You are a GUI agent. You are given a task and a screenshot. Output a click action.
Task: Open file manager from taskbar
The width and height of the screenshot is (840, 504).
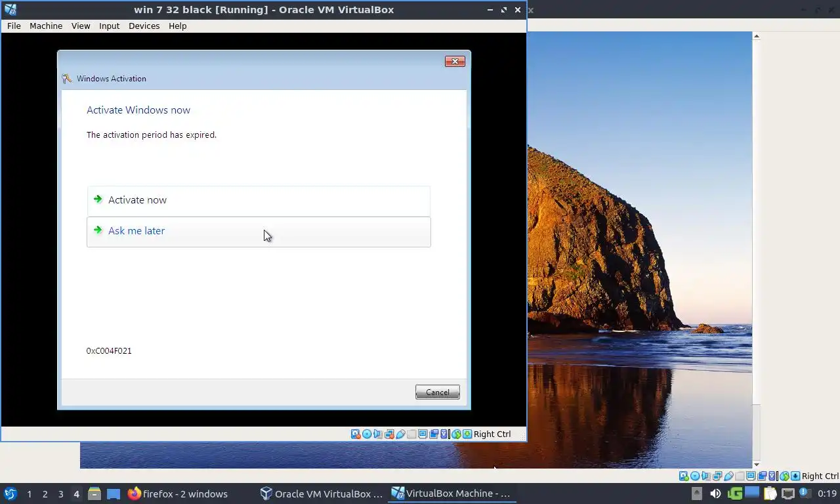pos(94,493)
